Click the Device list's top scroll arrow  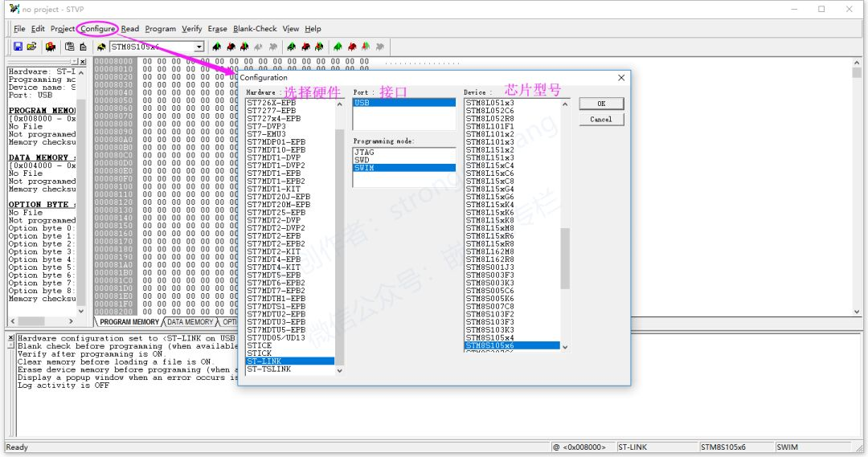(x=565, y=104)
